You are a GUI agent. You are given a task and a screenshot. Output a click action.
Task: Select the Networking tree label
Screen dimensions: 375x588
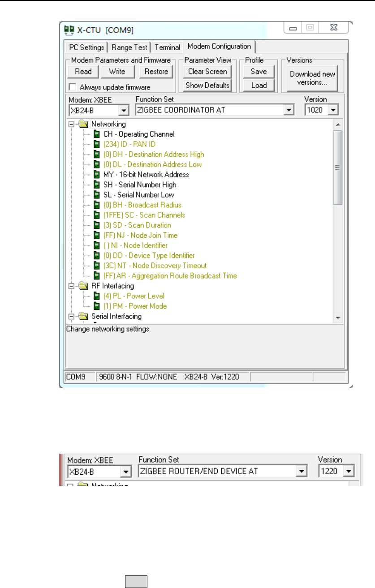(109, 124)
